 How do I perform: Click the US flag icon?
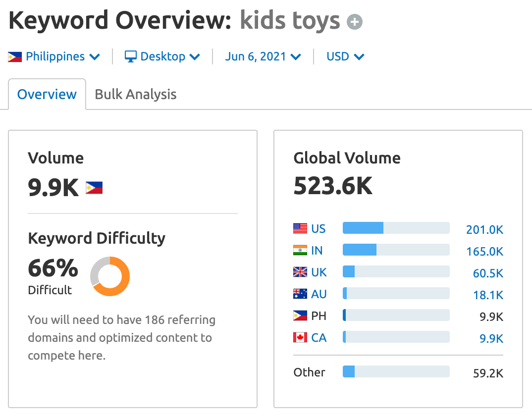300,229
